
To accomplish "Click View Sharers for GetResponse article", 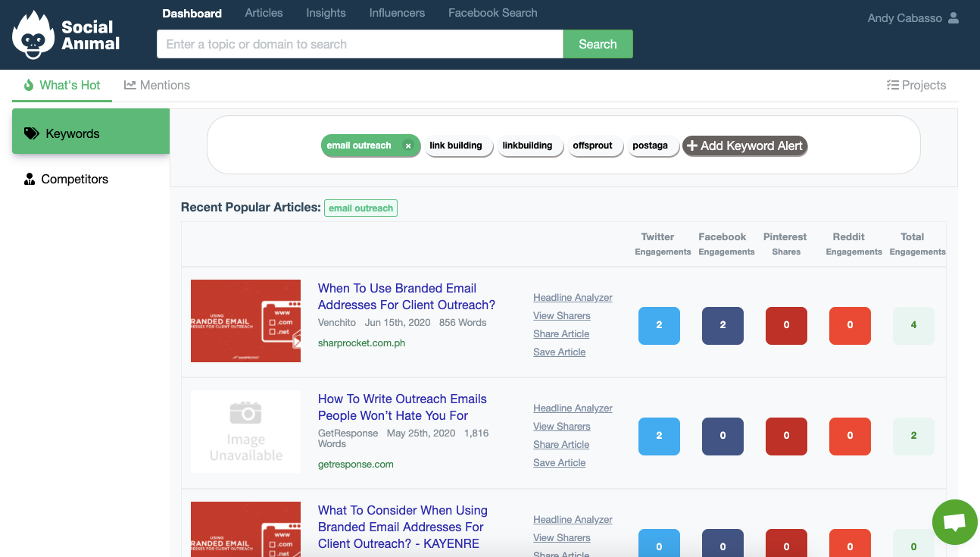I will click(x=562, y=426).
